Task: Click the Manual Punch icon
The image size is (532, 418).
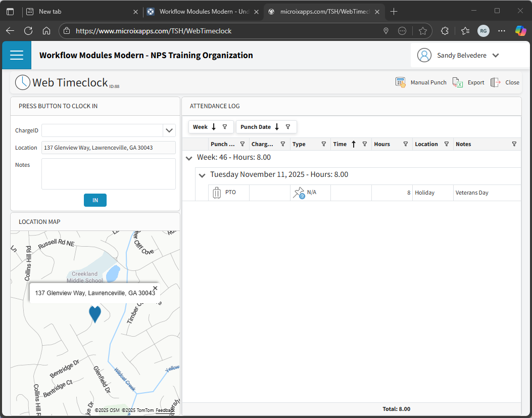Action: pyautogui.click(x=401, y=82)
